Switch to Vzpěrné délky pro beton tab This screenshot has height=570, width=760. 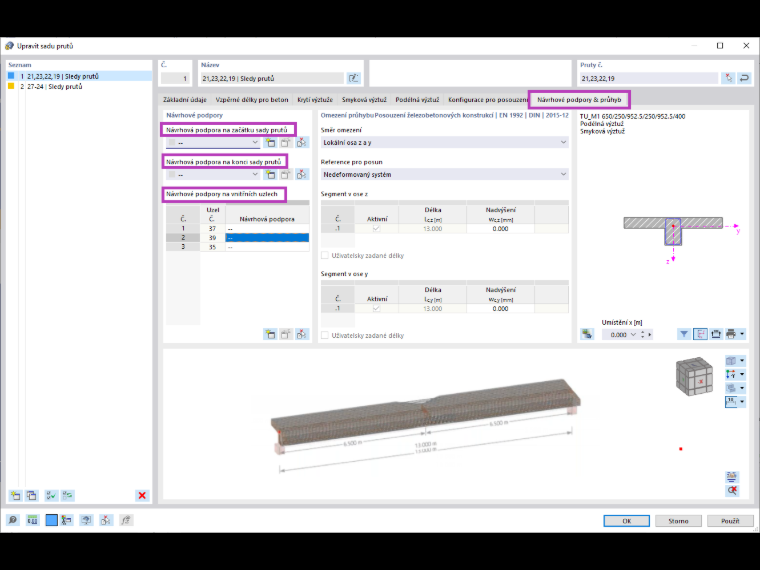pyautogui.click(x=252, y=100)
